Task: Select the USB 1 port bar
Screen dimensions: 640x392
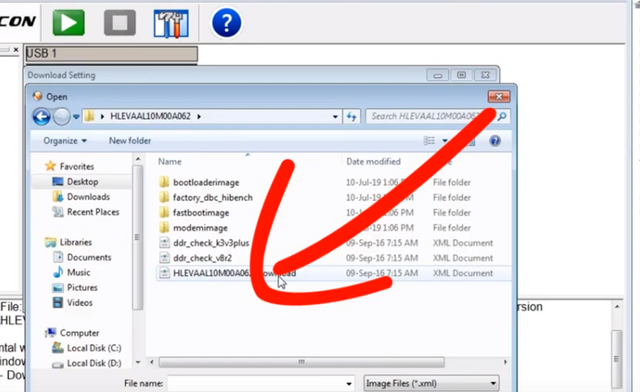Action: 111,53
